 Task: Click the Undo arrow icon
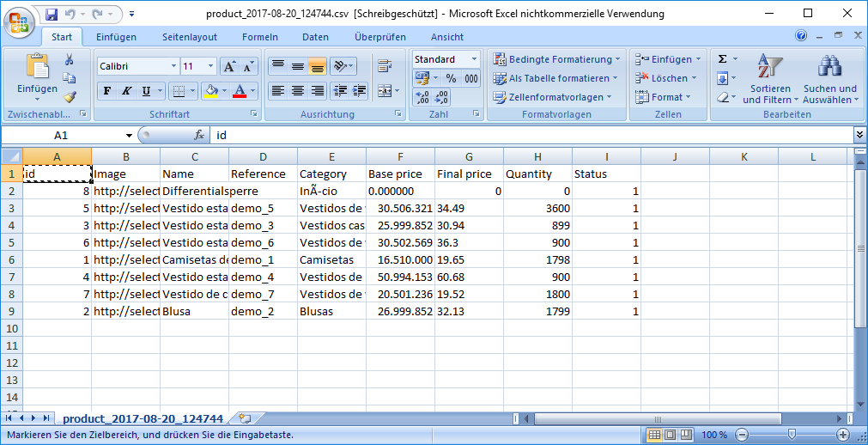coord(70,13)
